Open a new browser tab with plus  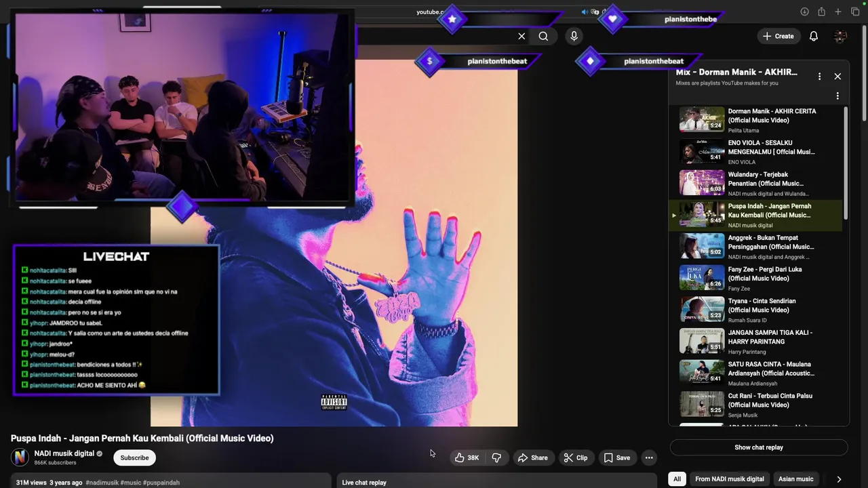pyautogui.click(x=838, y=12)
